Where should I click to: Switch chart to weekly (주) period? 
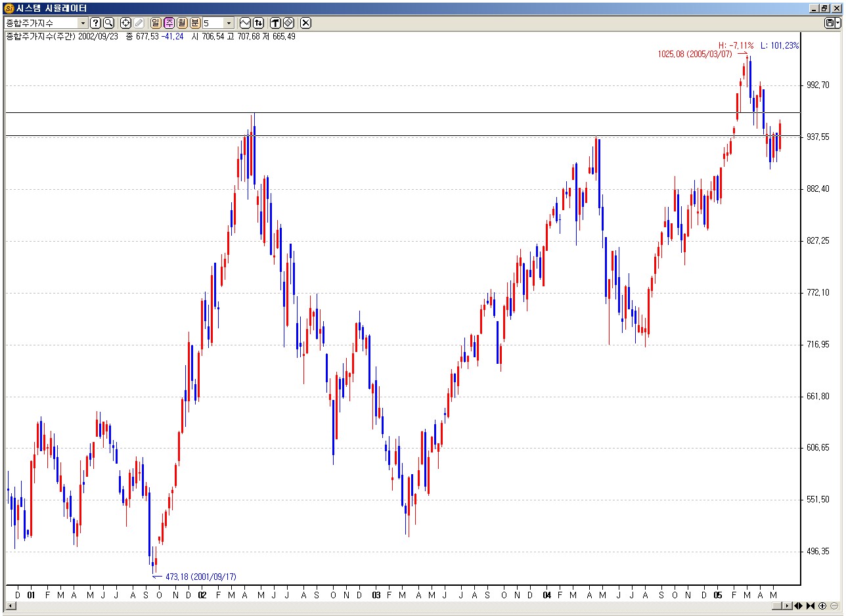click(169, 23)
